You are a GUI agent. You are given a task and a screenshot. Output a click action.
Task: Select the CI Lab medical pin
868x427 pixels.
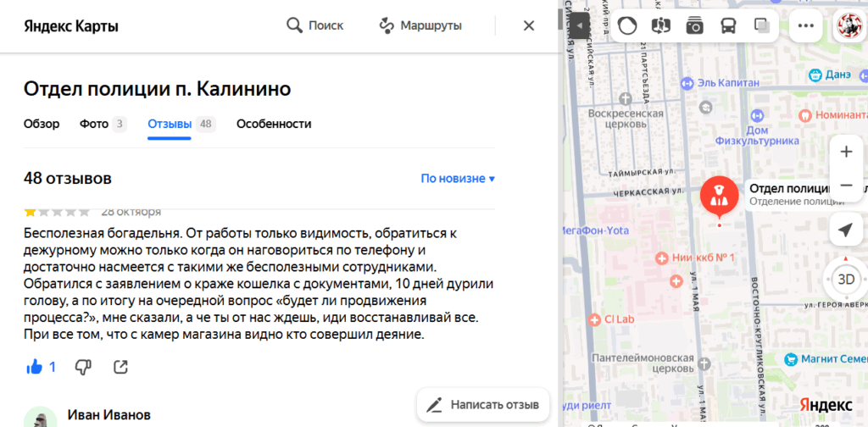(x=594, y=319)
